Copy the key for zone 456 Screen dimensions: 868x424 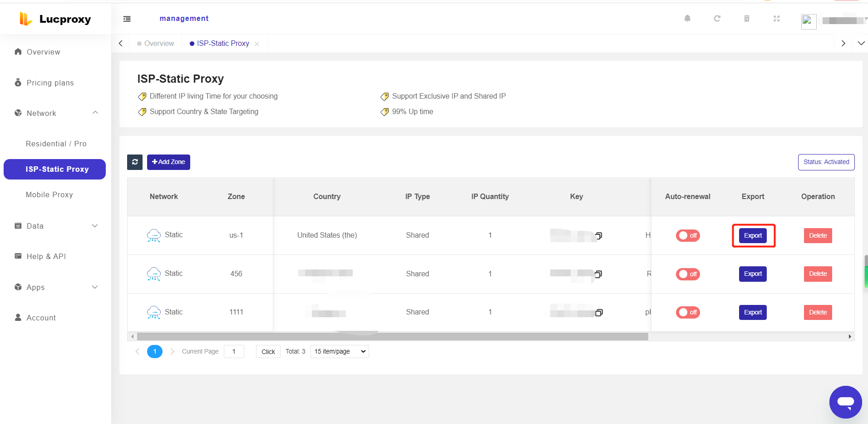[x=598, y=274]
